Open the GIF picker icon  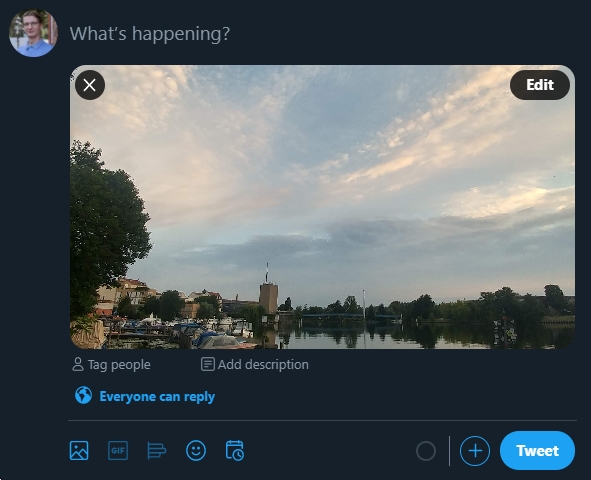click(118, 451)
